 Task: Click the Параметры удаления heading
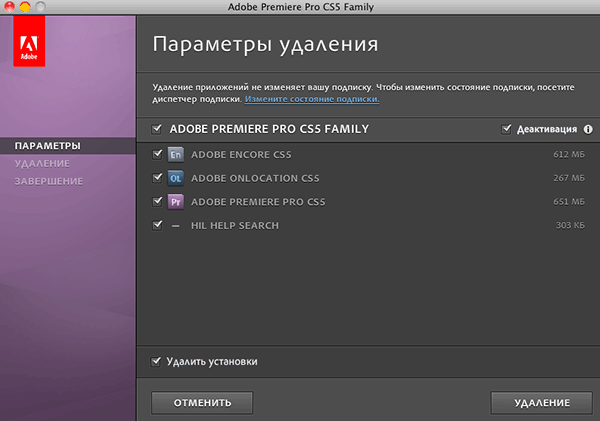(266, 45)
